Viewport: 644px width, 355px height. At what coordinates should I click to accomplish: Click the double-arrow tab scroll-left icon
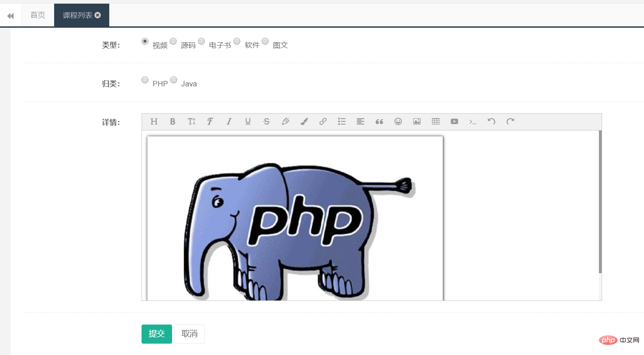pyautogui.click(x=10, y=15)
